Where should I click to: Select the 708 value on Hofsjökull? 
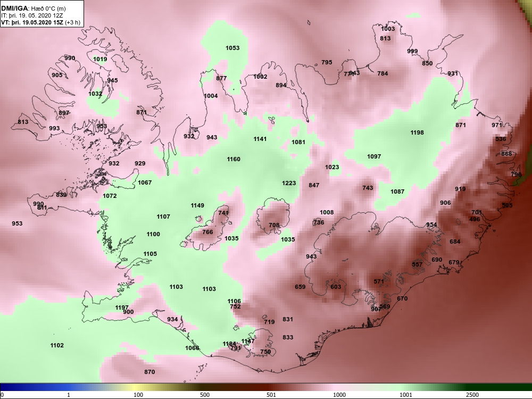point(274,225)
